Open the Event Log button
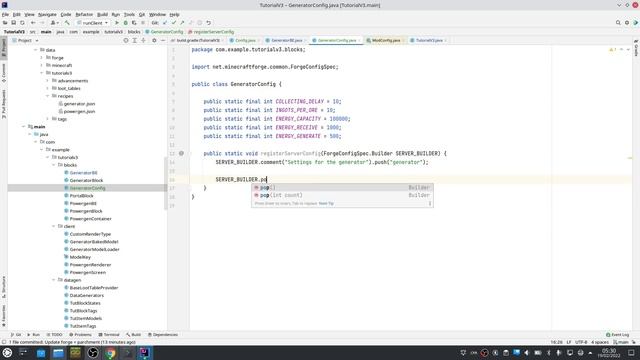Viewport: 640px width, 360px height. pos(618,335)
